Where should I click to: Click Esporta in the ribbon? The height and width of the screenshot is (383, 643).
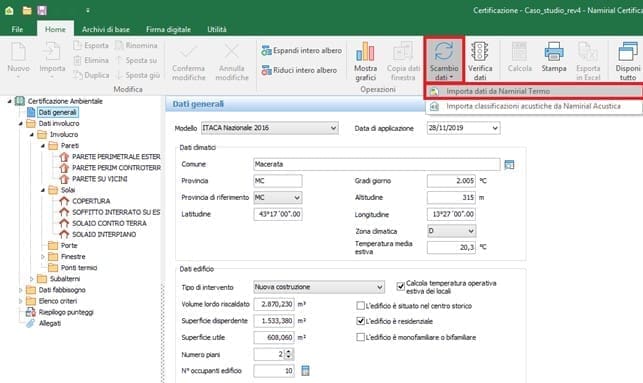pos(91,46)
